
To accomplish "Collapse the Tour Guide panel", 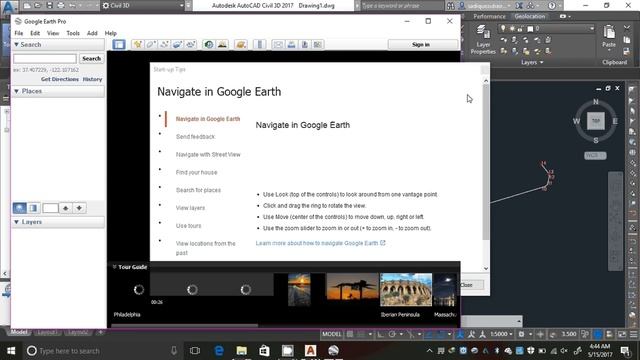I will [114, 267].
